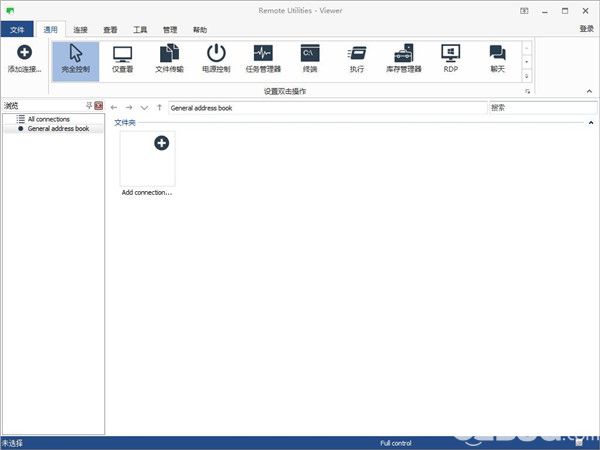Select General address book tree item
The width and height of the screenshot is (600, 450).
click(58, 129)
